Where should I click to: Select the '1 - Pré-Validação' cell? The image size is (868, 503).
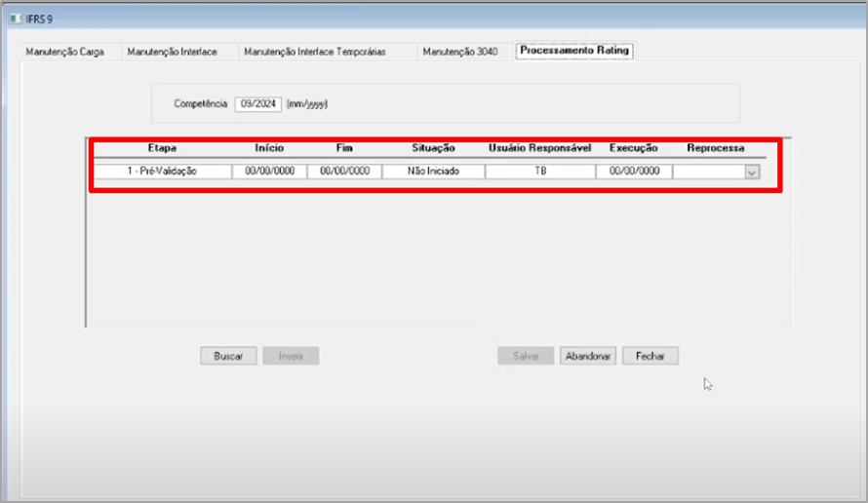[x=162, y=172]
